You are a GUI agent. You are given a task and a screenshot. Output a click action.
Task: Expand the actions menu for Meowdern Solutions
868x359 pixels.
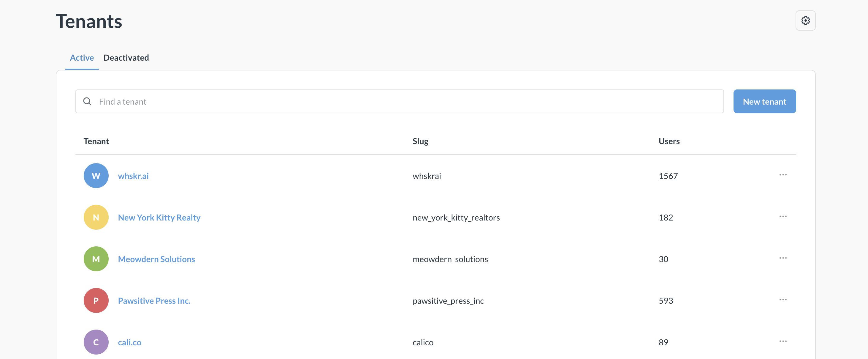783,258
